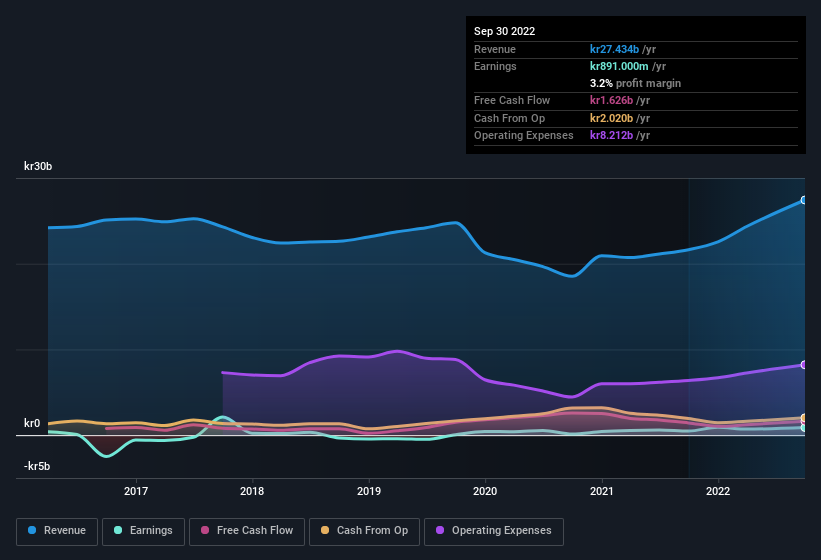
Task: Click the 2019 x-axis label
Action: [x=369, y=491]
